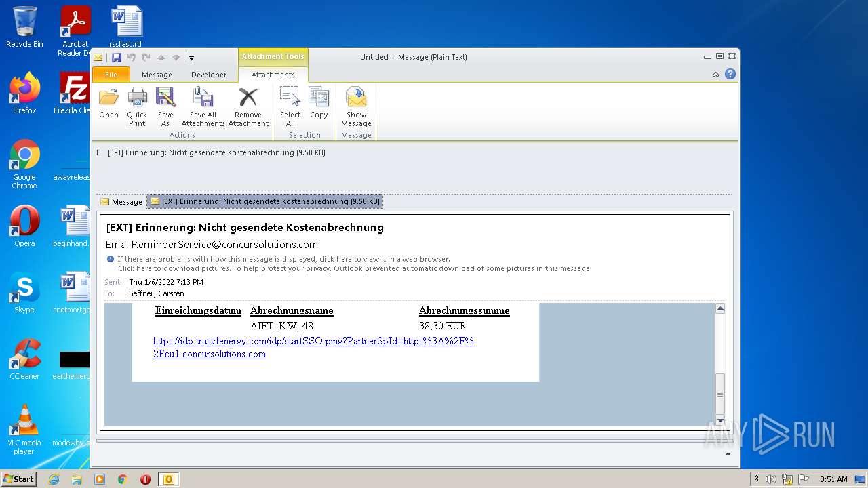868x488 pixels.
Task: Click recipient Seffner, Carsten
Action: (156, 293)
